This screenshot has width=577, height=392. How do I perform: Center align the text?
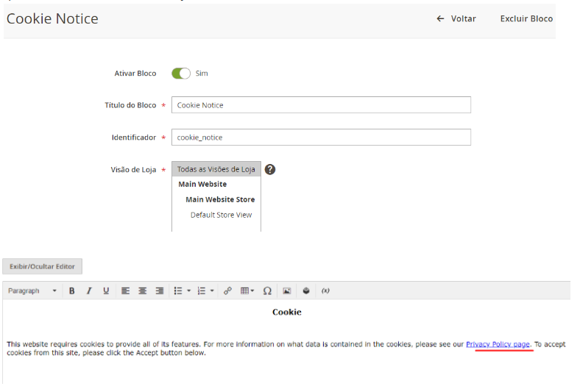[x=143, y=291]
